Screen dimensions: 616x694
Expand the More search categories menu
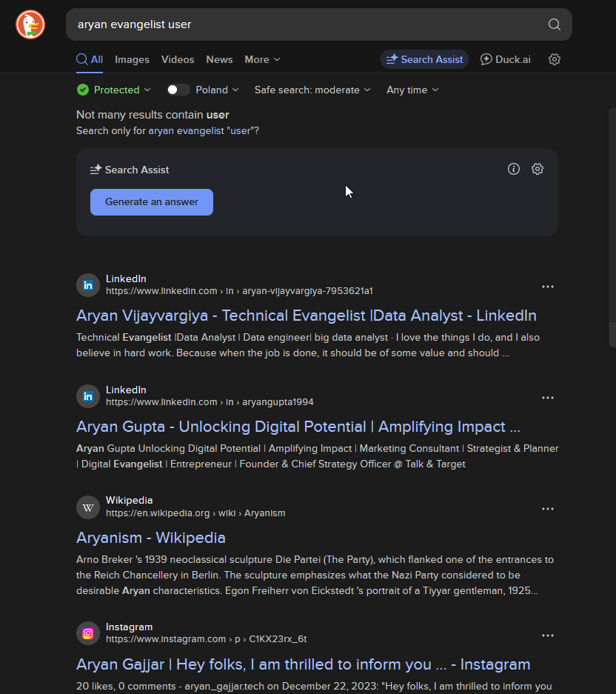(262, 59)
